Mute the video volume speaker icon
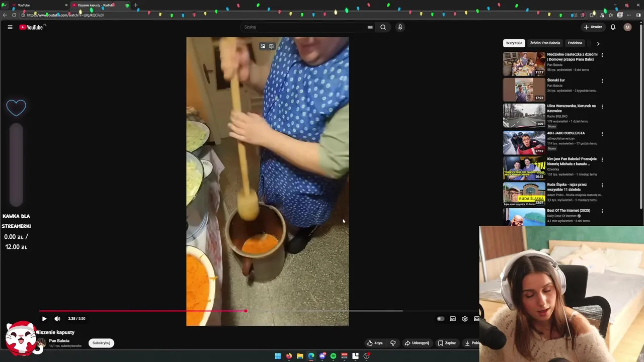Screen dimensions: 644x362 tap(57, 319)
